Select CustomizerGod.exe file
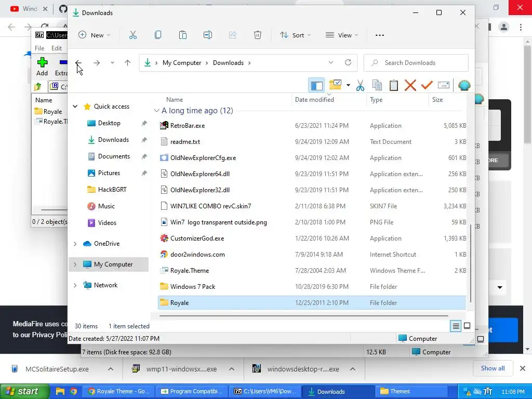This screenshot has height=399, width=532. coord(312,238)
